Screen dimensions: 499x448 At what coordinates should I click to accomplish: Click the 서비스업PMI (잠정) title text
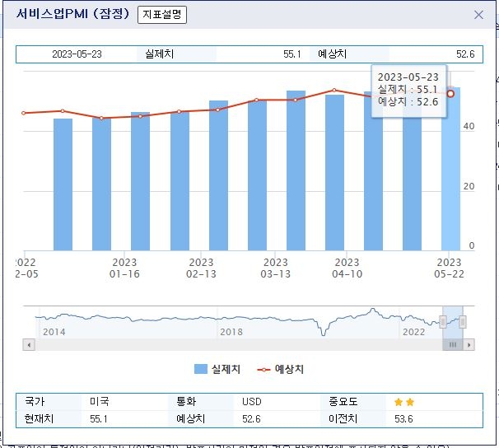pos(73,14)
